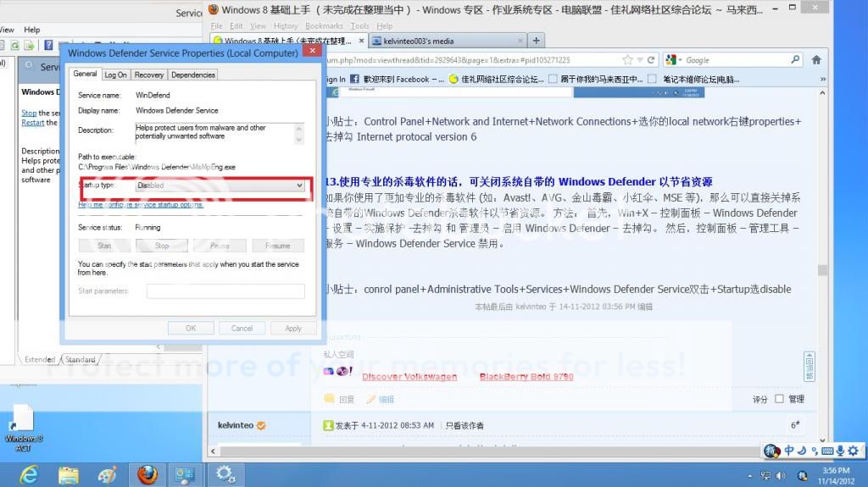Click the Firefox home button
Image resolution: width=868 pixels, height=487 pixels.
pyautogui.click(x=816, y=60)
